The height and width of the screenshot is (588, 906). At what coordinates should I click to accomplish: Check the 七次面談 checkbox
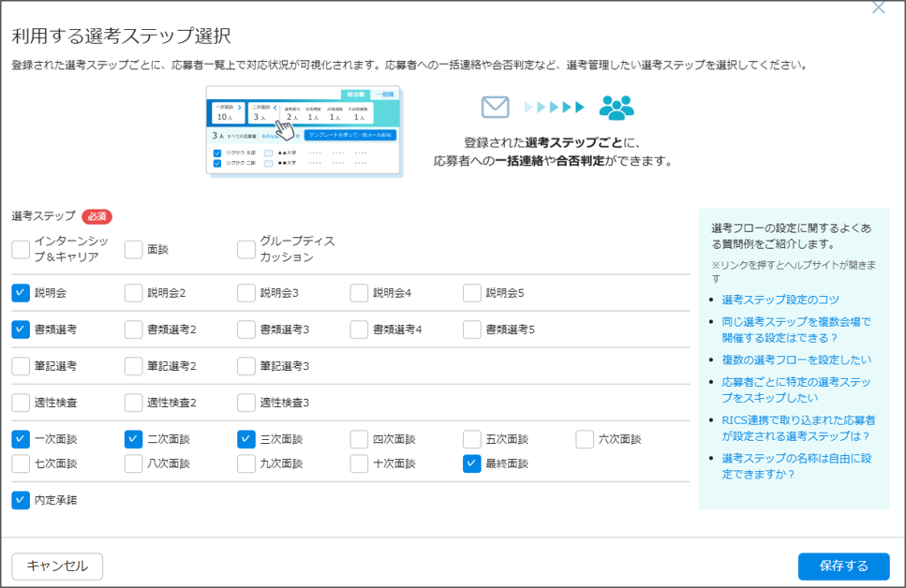click(21, 463)
